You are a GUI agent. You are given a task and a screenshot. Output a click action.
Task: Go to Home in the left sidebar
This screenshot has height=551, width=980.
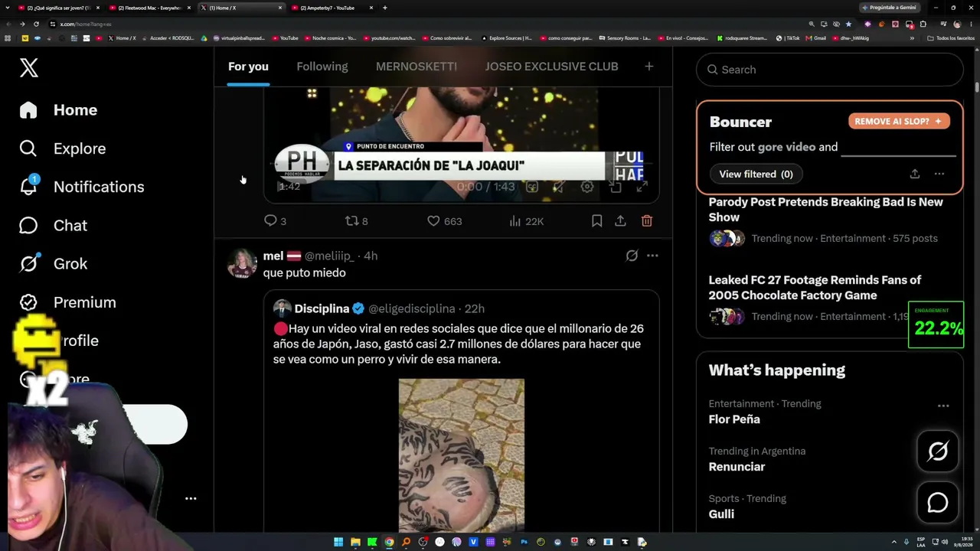click(x=59, y=110)
